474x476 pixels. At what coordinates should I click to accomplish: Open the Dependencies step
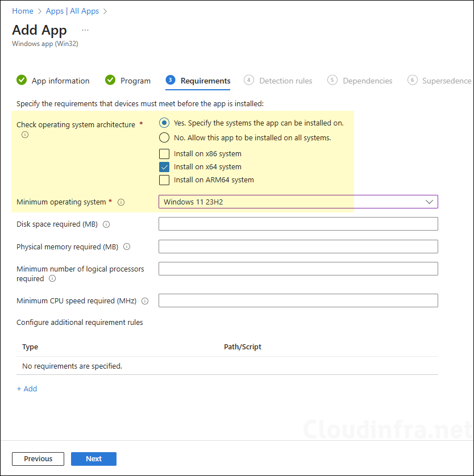click(367, 80)
